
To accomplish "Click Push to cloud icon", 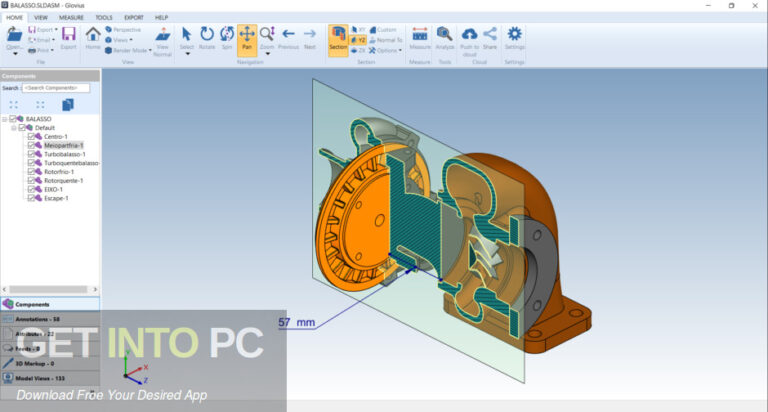I will coord(469,34).
